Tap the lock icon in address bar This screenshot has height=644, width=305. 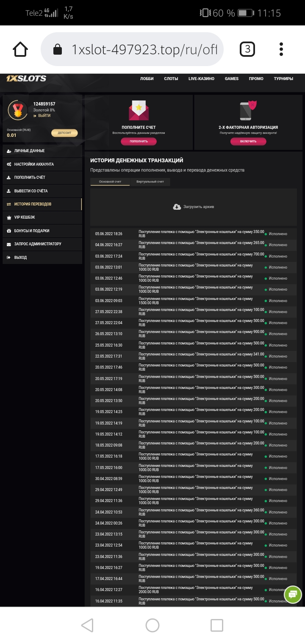pyautogui.click(x=58, y=50)
